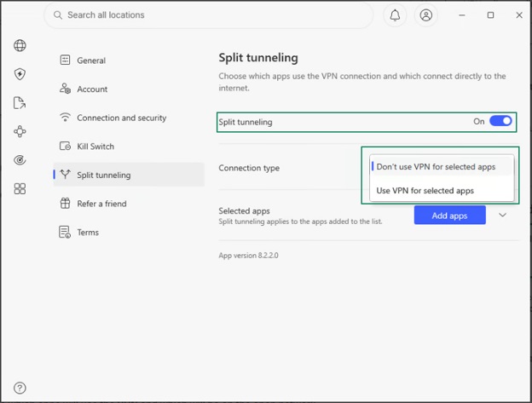The image size is (532, 403).
Task: Open the file sharing sidebar icon
Action: (x=20, y=103)
